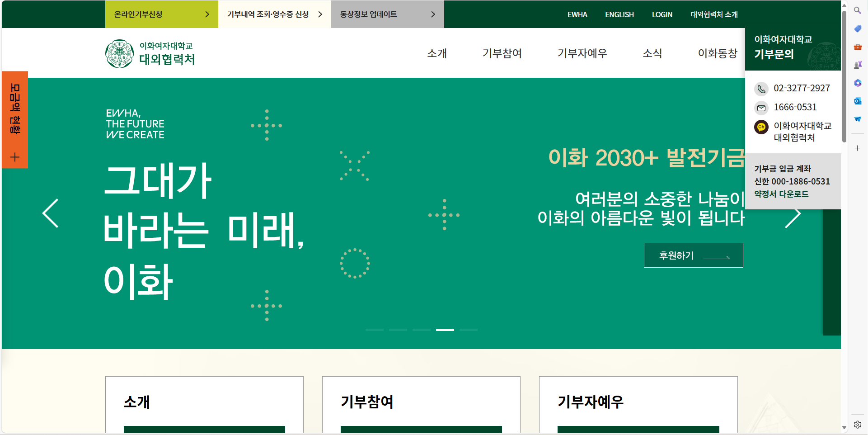Click 이화여자대학교 대외협력처 channel text
This screenshot has width=868, height=435.
[802, 132]
